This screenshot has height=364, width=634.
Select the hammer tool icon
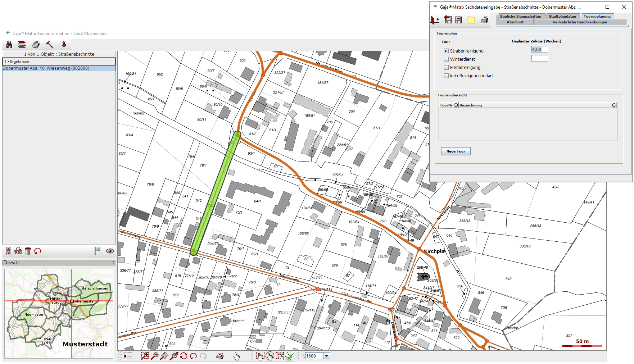click(x=49, y=45)
